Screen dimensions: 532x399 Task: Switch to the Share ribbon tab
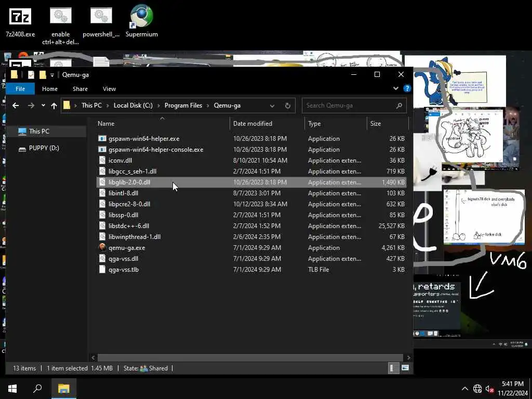coord(80,89)
